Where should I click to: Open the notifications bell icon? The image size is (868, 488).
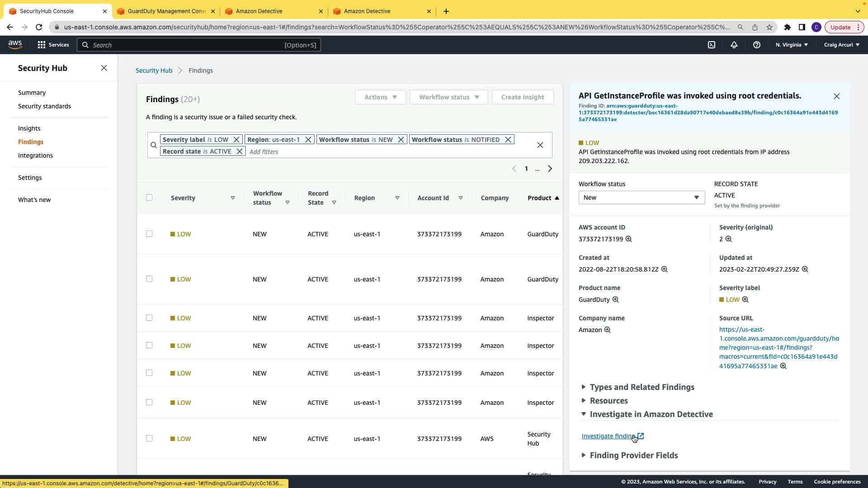(734, 45)
